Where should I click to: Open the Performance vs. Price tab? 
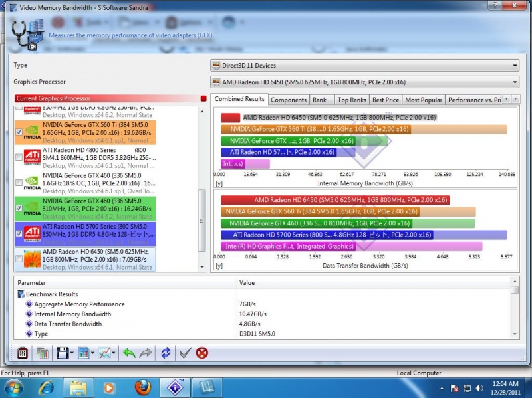[x=474, y=100]
